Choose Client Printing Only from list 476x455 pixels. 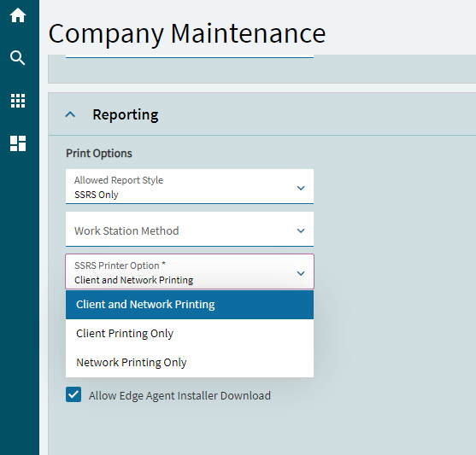[x=190, y=334]
